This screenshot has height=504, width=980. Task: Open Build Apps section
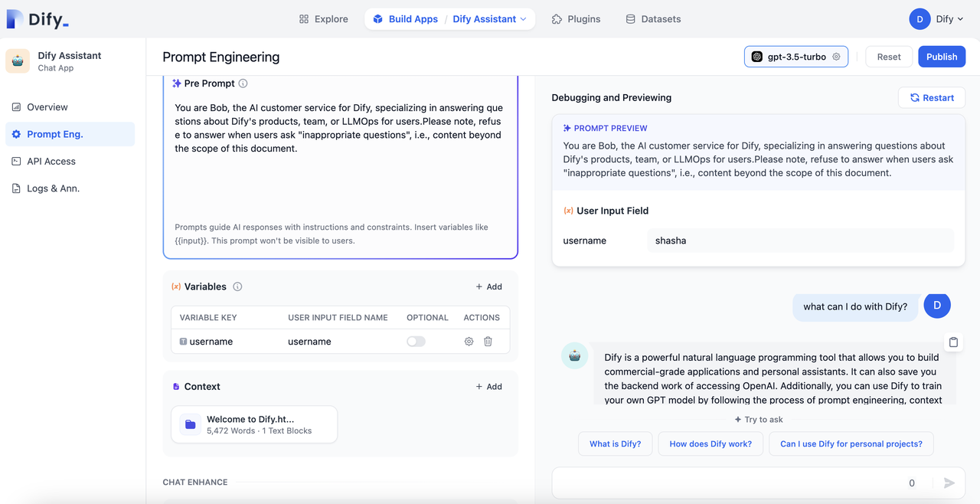point(405,19)
